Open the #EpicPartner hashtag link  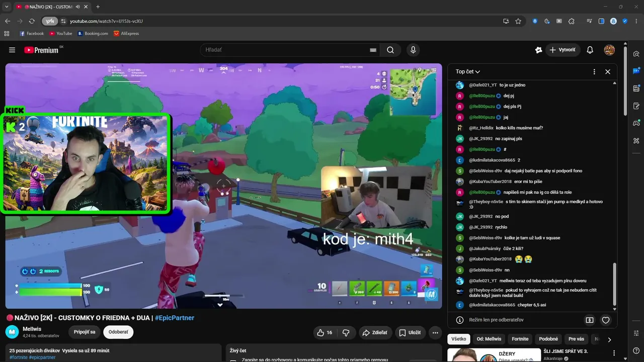click(175, 318)
